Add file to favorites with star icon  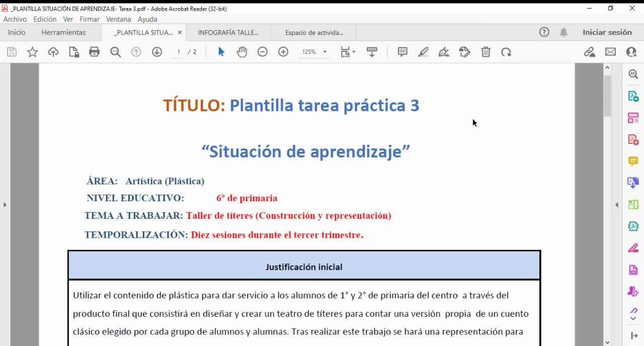tap(32, 52)
